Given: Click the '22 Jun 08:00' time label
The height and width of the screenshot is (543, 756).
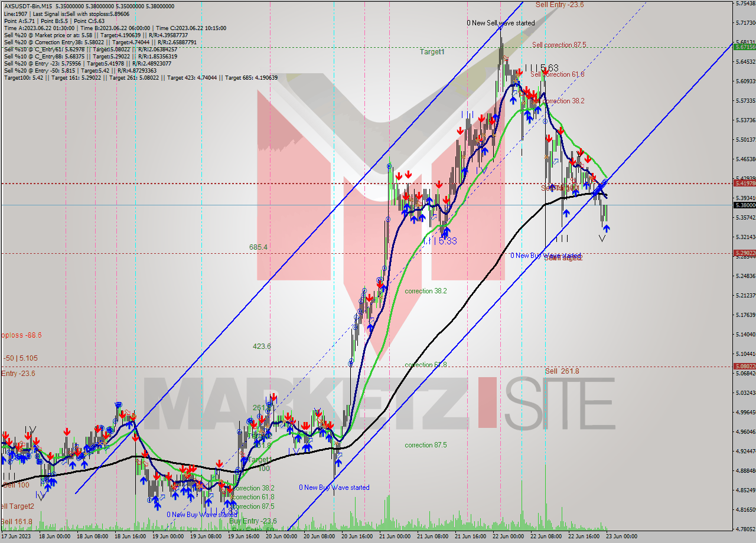Looking at the screenshot, I should point(546,537).
